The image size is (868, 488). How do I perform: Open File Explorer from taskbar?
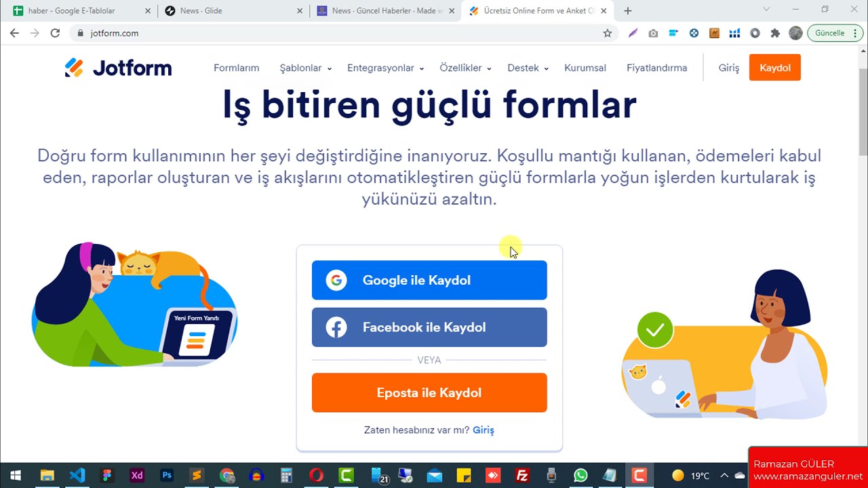(47, 475)
